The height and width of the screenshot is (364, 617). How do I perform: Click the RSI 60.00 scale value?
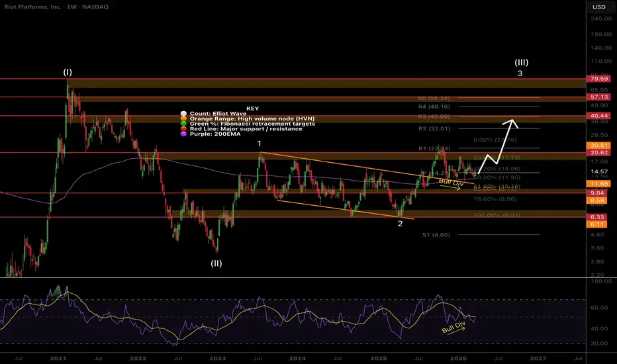[599, 308]
